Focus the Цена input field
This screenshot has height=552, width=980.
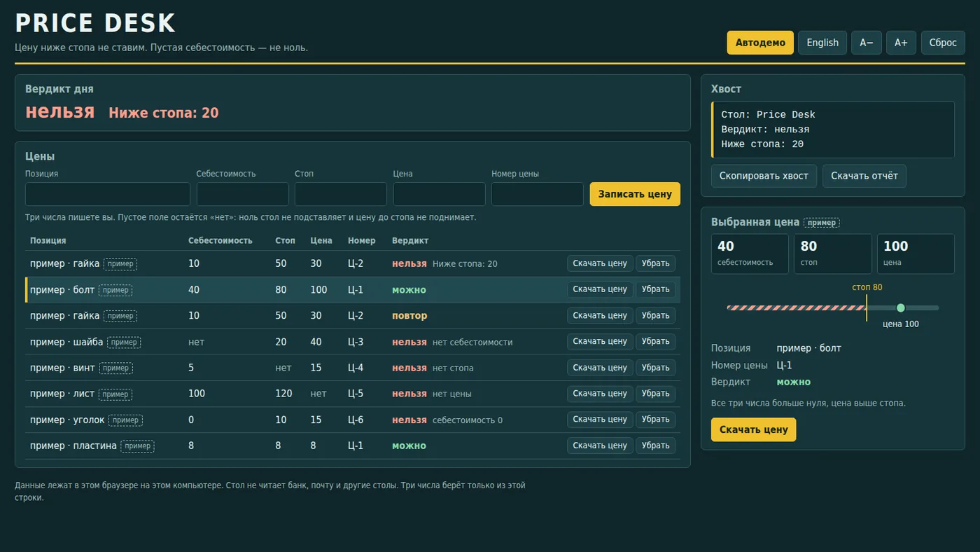coord(440,194)
